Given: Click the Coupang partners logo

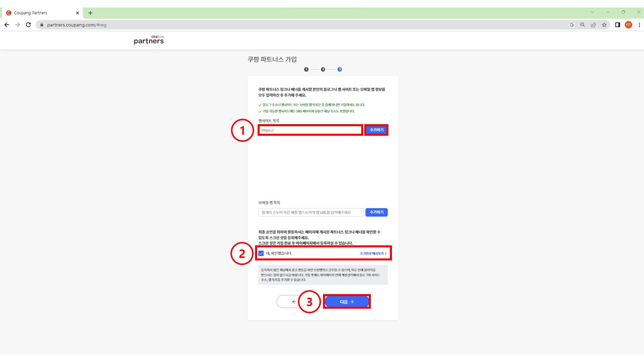Looking at the screenshot, I should [x=149, y=40].
